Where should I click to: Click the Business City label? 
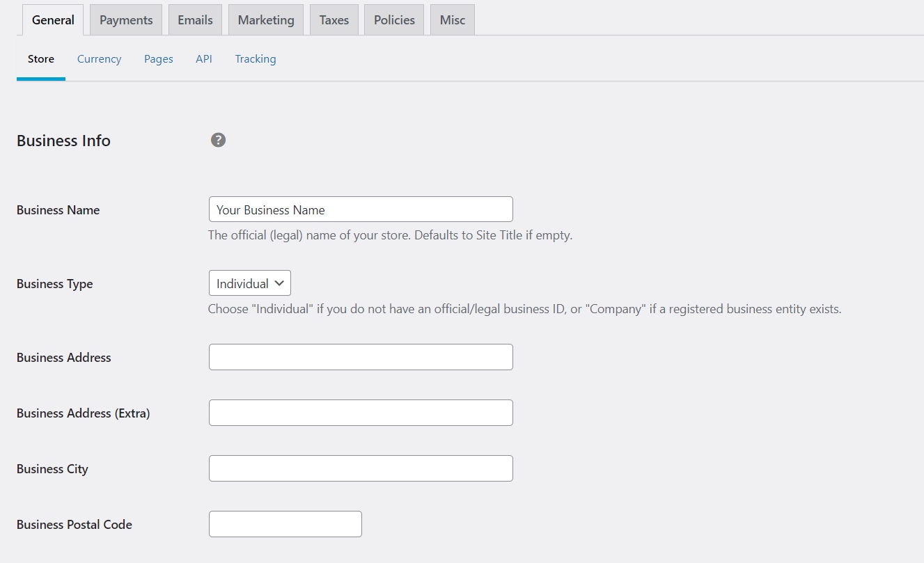pyautogui.click(x=52, y=469)
